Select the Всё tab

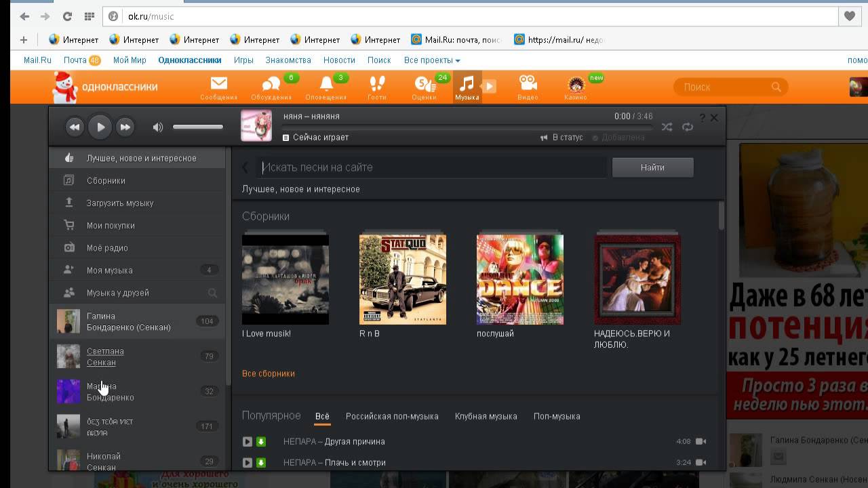click(322, 416)
